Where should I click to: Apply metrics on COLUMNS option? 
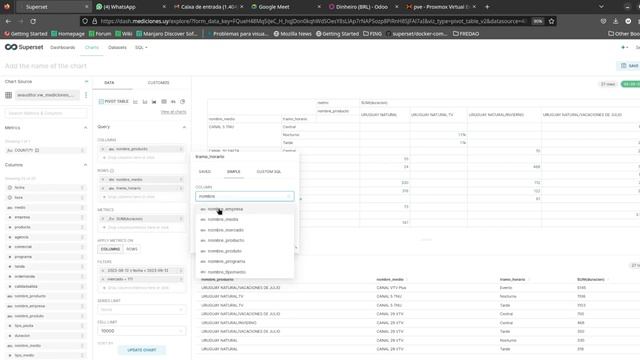click(110, 249)
